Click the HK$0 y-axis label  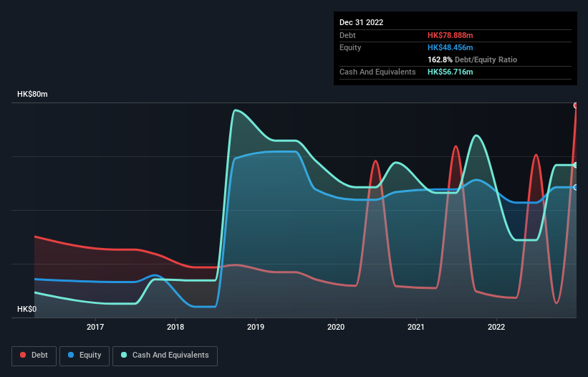(x=27, y=309)
